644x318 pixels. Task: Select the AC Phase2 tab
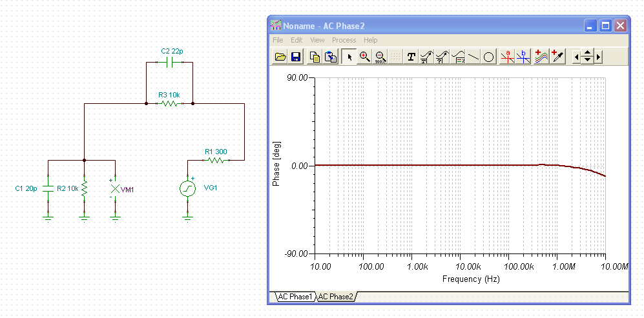tap(337, 297)
